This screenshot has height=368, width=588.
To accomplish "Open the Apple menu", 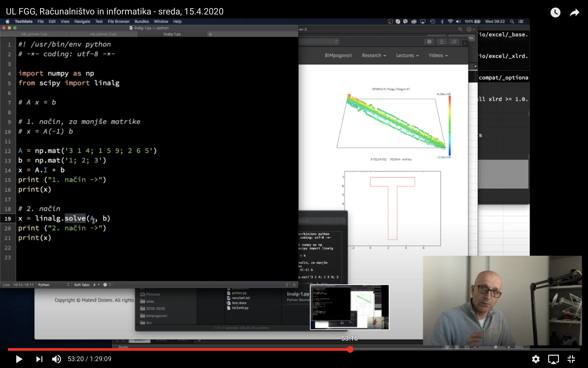I will click(8, 21).
